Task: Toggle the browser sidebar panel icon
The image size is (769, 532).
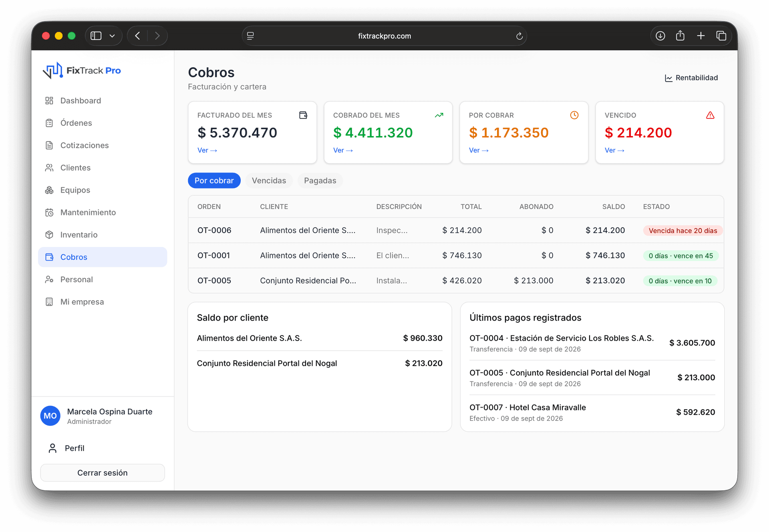Action: click(x=96, y=36)
